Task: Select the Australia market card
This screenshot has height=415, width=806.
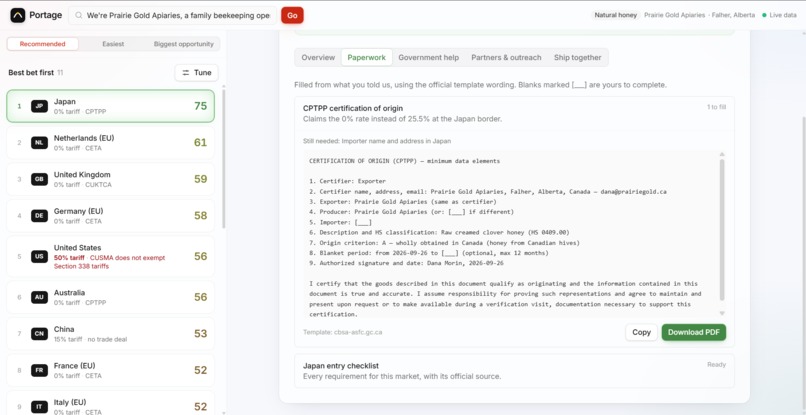Action: click(111, 297)
